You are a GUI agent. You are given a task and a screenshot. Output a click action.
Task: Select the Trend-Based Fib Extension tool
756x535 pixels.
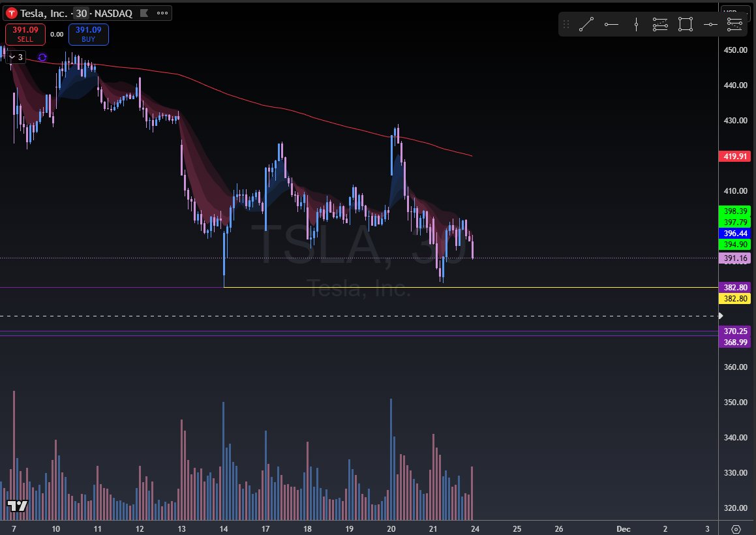coord(734,24)
